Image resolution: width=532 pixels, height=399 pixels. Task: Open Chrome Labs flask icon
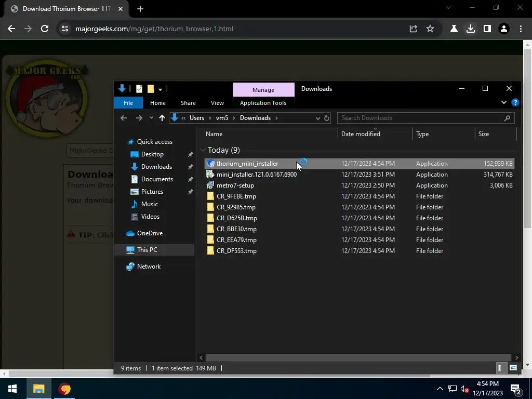click(x=454, y=29)
